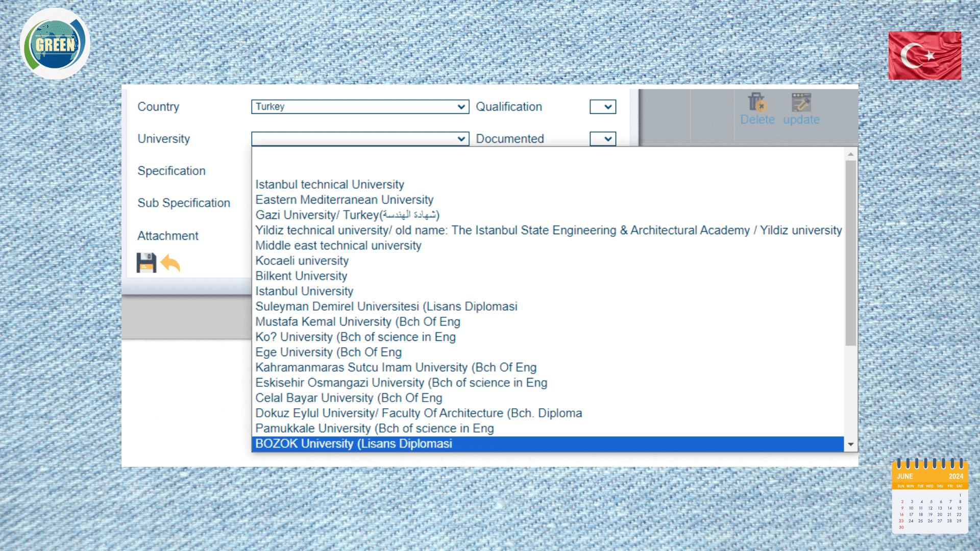Click the orange undo arrow icon
980x551 pixels.
pyautogui.click(x=170, y=263)
